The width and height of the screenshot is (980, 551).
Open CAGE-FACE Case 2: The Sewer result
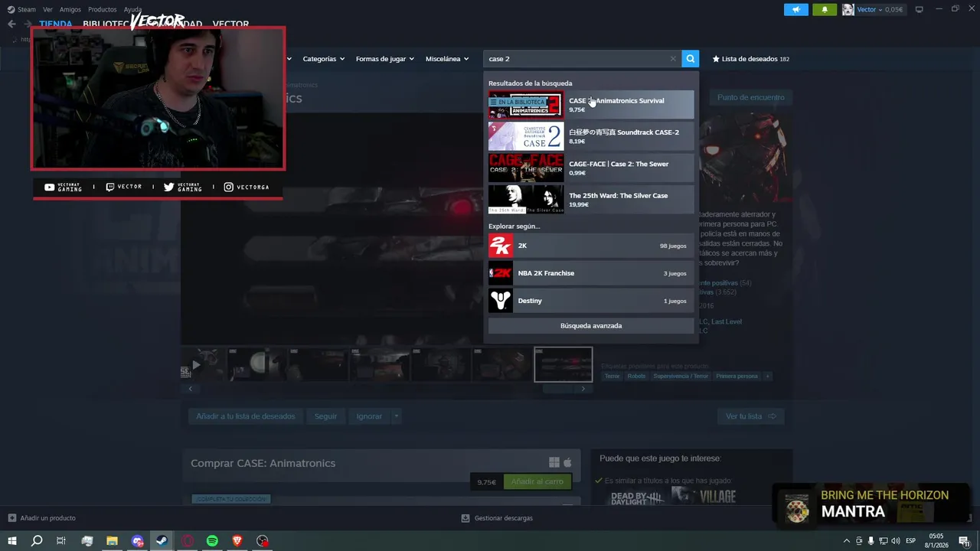pyautogui.click(x=591, y=168)
